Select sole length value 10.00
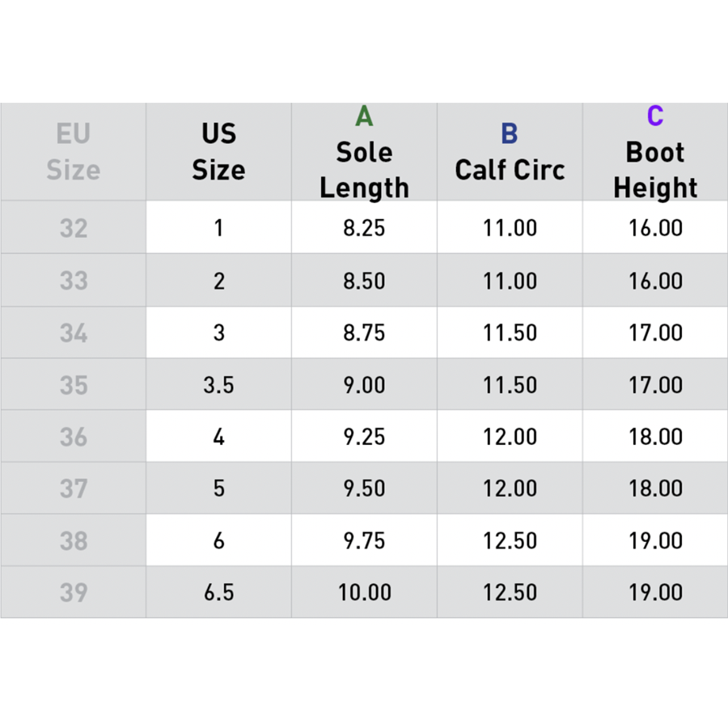 point(364,592)
